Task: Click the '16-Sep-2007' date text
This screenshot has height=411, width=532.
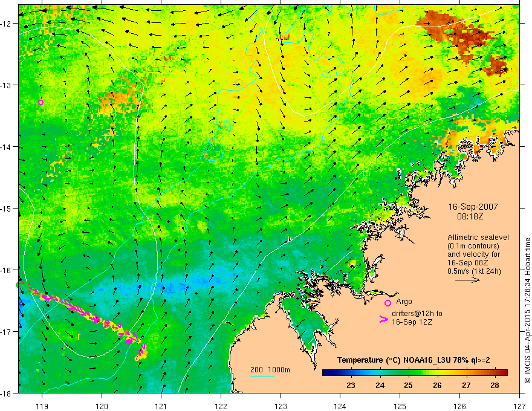Action: (473, 207)
